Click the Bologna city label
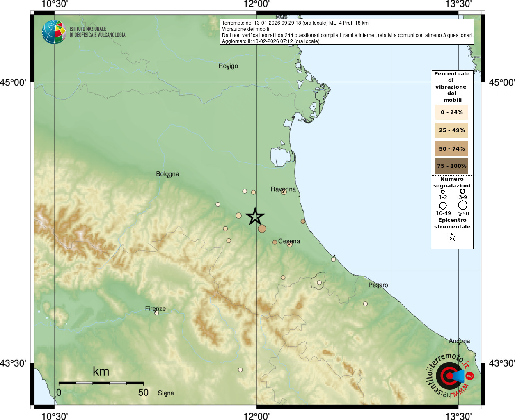This screenshot has width=515, height=420. (167, 174)
